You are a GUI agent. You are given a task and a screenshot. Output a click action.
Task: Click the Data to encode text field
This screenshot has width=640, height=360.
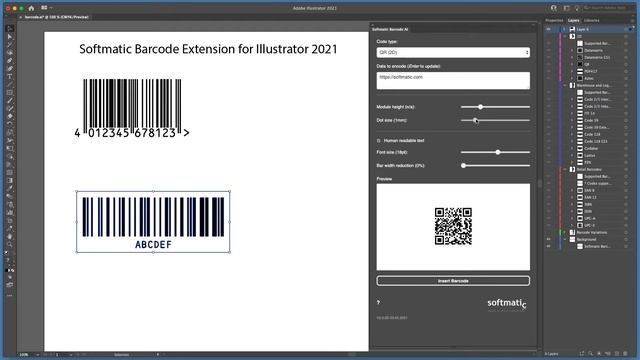coord(453,80)
